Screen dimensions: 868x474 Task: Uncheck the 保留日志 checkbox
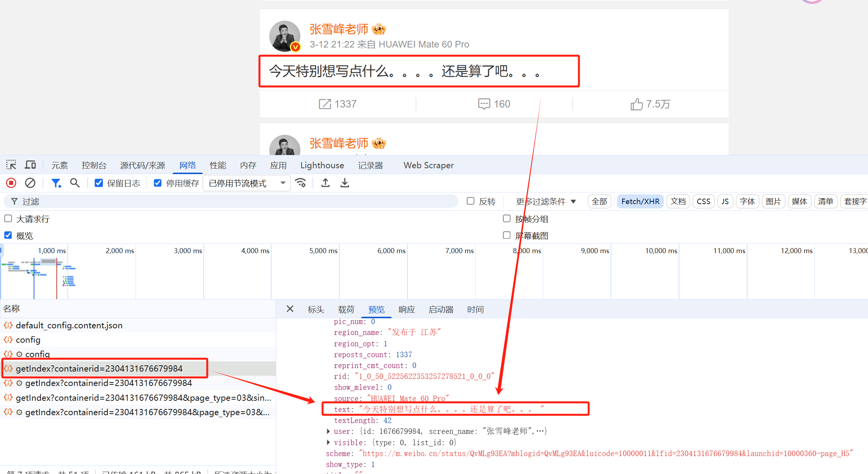(99, 183)
